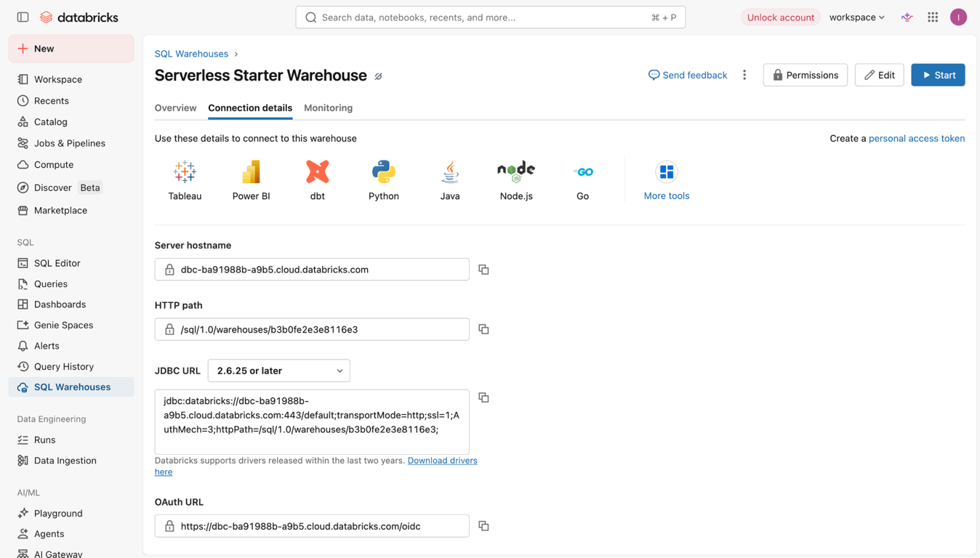980x558 pixels.
Task: Start the warehouse
Action: tap(938, 75)
